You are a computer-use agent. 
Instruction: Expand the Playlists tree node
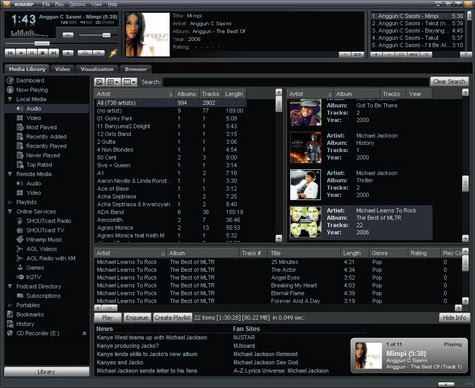(10, 202)
